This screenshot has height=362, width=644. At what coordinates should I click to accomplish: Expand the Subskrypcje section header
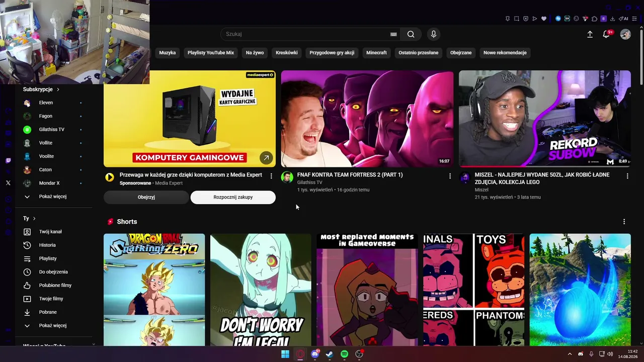tap(41, 89)
